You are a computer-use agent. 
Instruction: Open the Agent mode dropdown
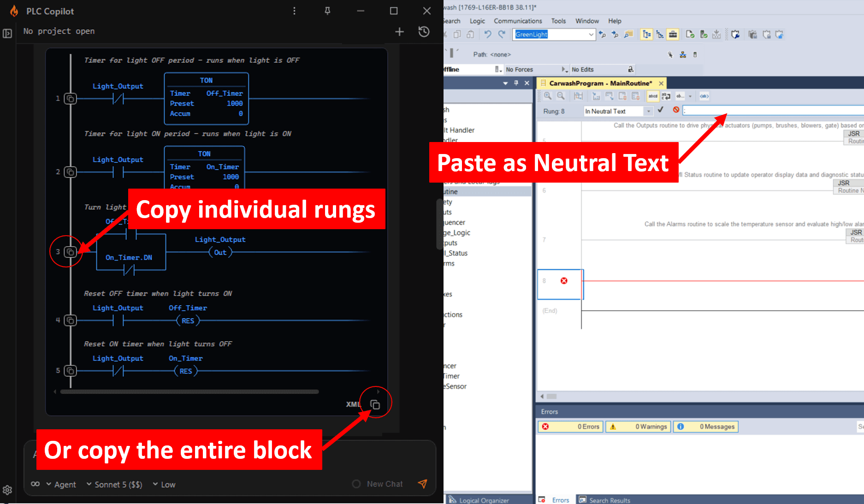[x=61, y=484]
